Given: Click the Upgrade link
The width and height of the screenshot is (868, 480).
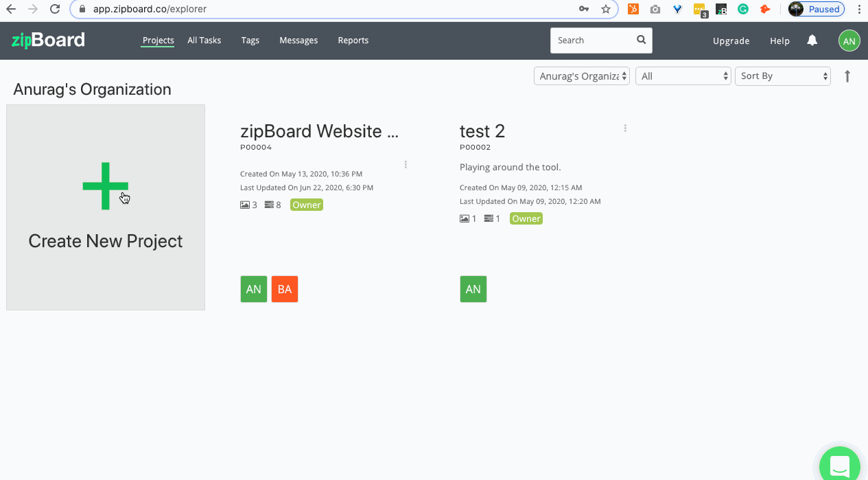Looking at the screenshot, I should [x=731, y=41].
